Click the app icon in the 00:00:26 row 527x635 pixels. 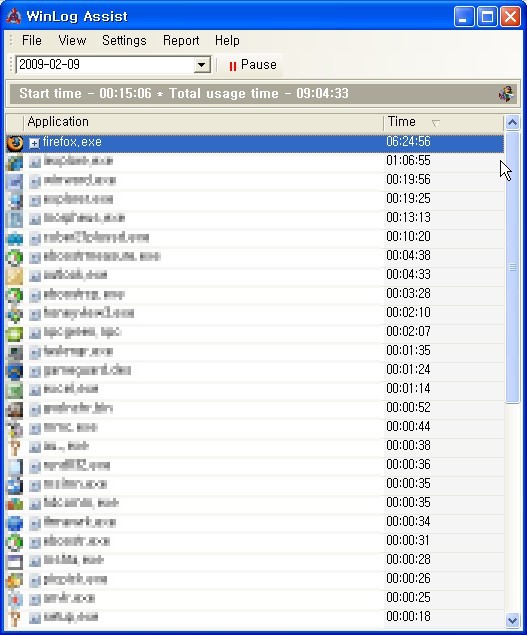(15, 580)
